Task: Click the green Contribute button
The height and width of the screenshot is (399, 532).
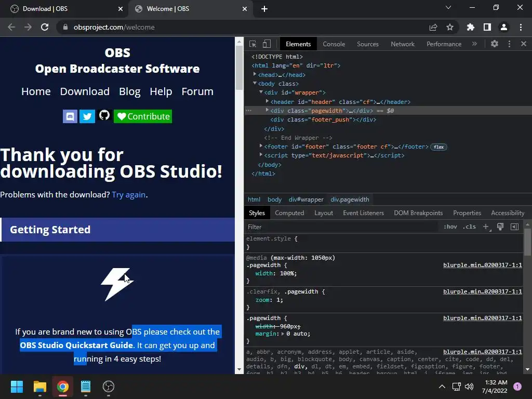Action: pos(143,116)
